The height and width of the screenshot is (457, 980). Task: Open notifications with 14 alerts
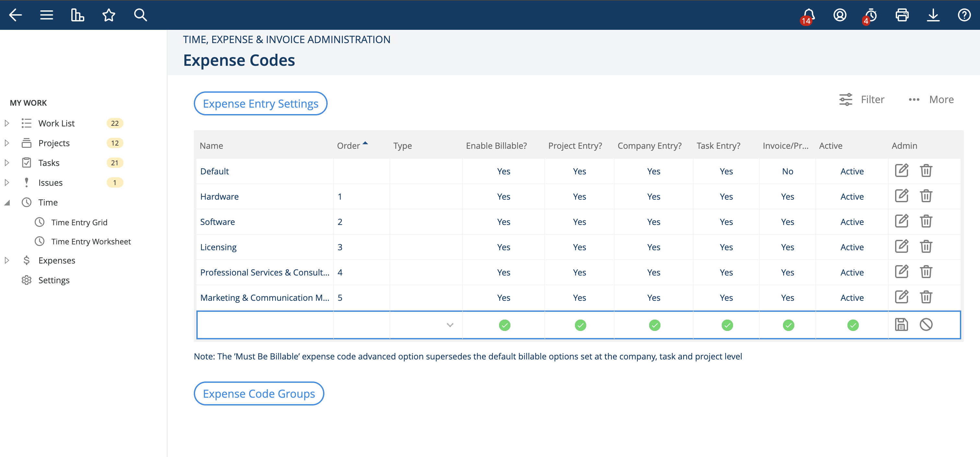(x=807, y=15)
